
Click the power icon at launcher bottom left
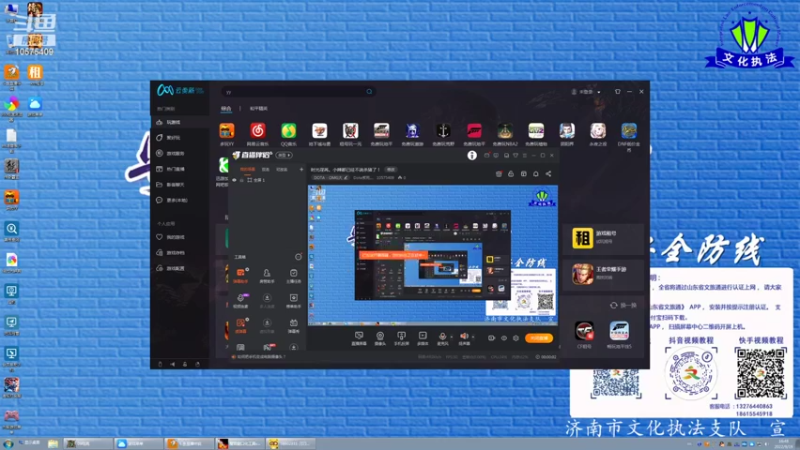[x=160, y=364]
